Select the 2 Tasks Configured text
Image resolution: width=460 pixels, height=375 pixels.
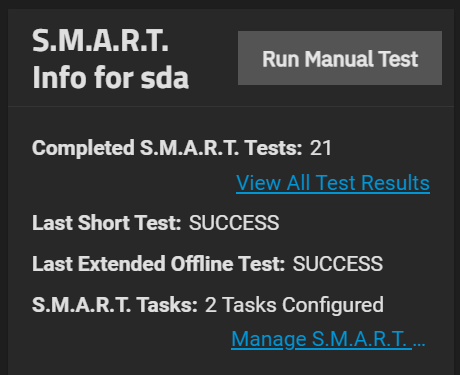(x=294, y=305)
